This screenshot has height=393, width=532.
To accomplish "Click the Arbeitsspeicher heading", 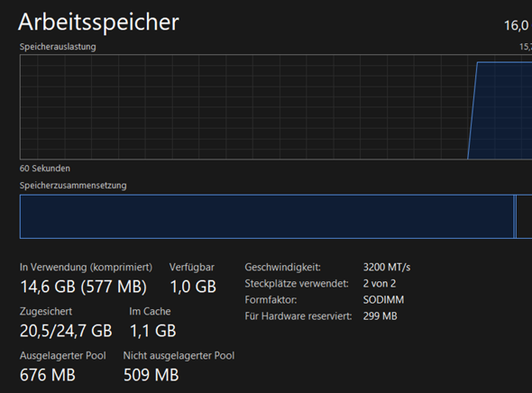I will pos(98,23).
